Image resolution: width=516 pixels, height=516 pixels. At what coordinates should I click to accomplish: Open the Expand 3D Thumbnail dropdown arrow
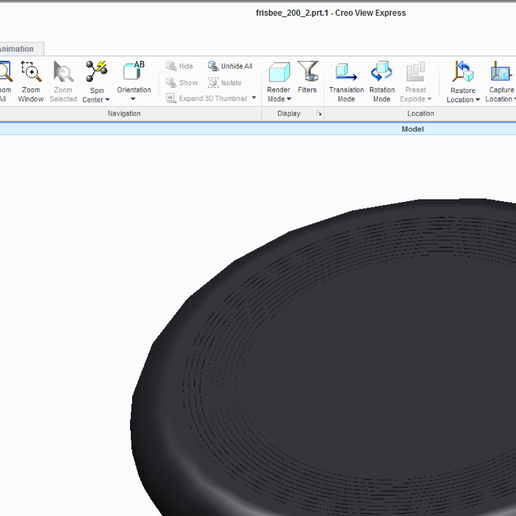[254, 98]
